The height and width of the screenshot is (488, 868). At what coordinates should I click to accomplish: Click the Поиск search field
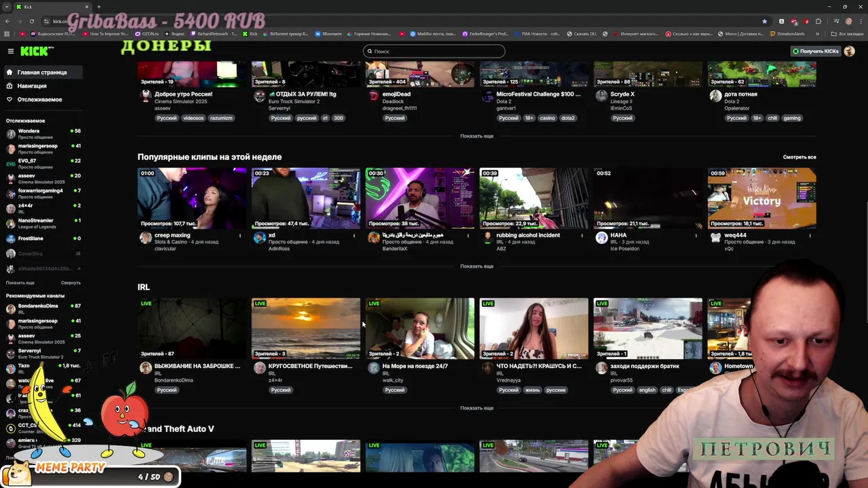coord(434,52)
